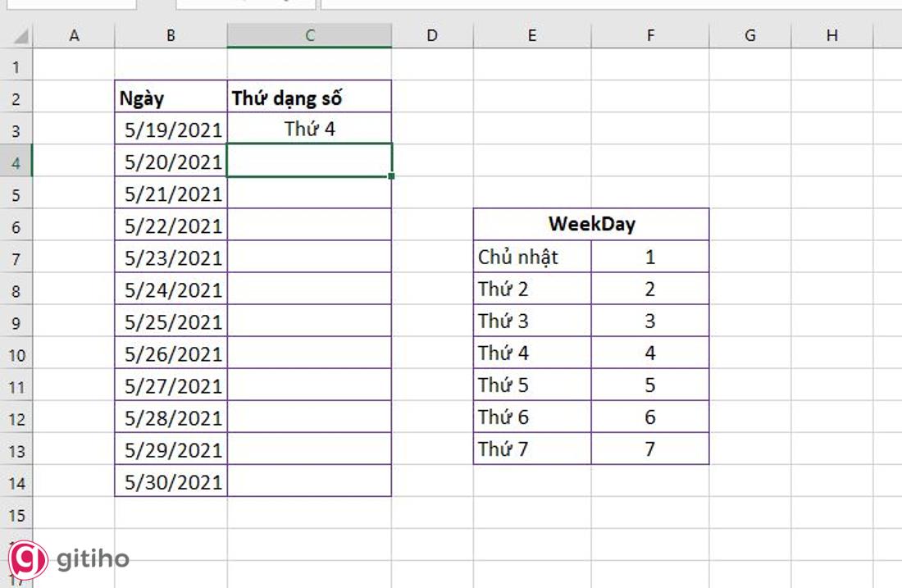Select the column H header

(832, 35)
